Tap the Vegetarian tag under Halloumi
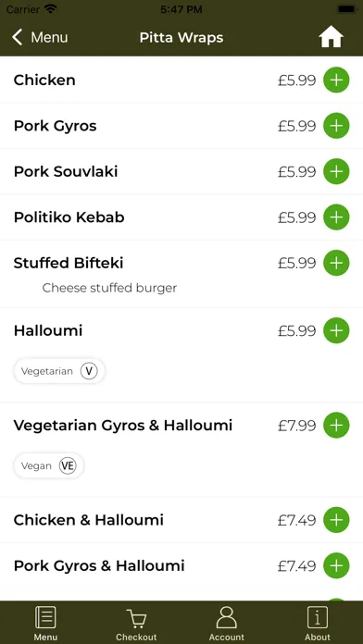The width and height of the screenshot is (363, 644). pos(59,371)
